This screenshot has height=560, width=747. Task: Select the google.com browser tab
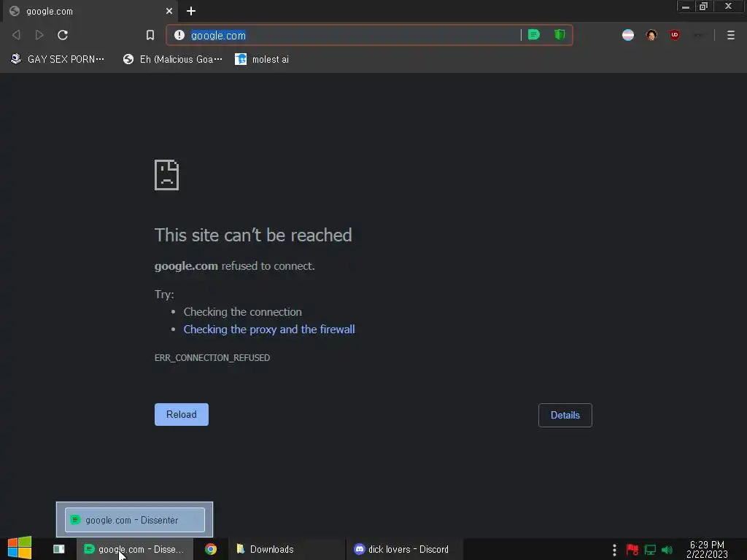pos(90,11)
